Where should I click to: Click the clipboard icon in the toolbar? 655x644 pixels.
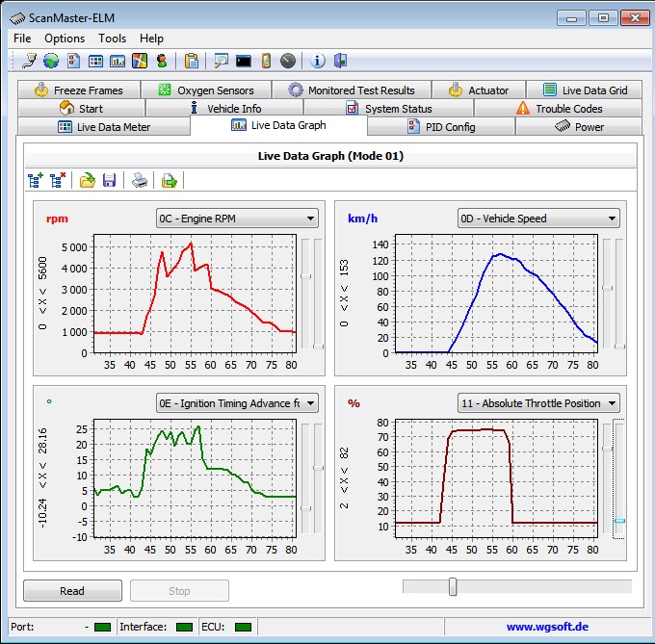(192, 61)
